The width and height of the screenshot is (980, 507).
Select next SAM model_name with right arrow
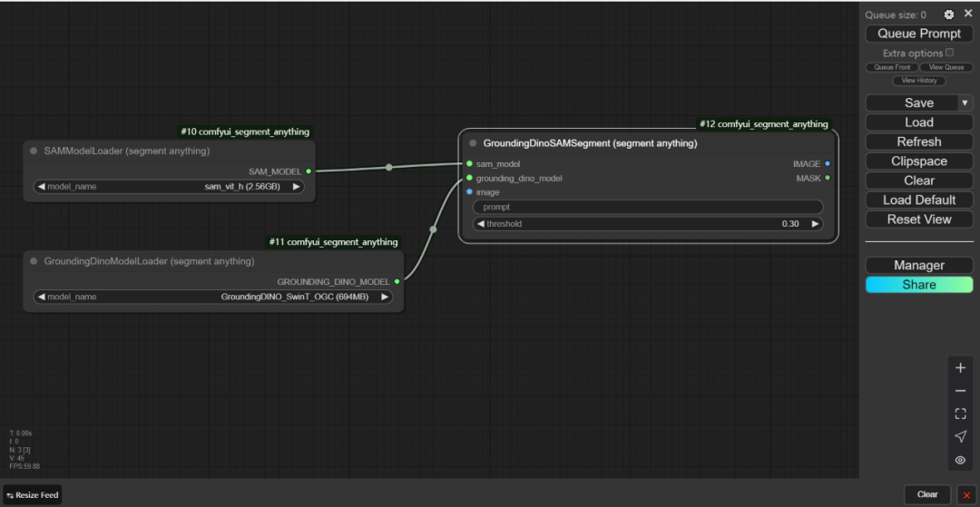(x=296, y=187)
